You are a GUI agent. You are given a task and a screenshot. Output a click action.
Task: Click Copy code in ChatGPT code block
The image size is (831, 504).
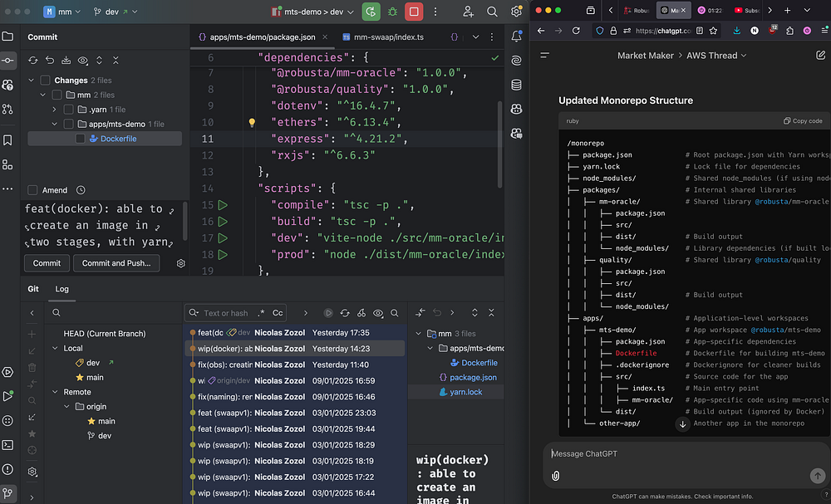coord(803,121)
